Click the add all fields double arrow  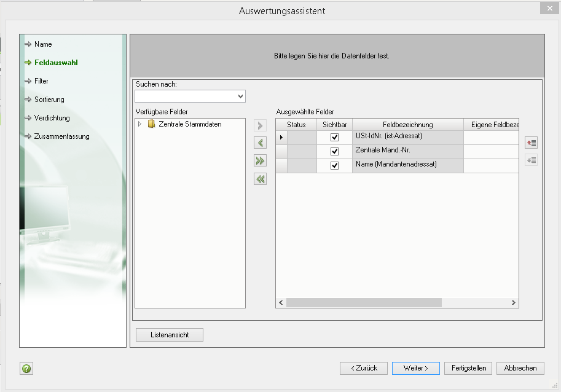point(261,161)
